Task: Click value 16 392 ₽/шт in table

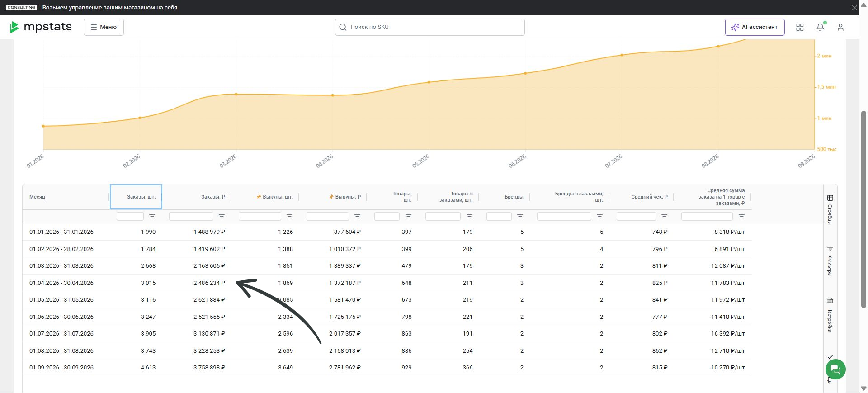Action: click(728, 334)
